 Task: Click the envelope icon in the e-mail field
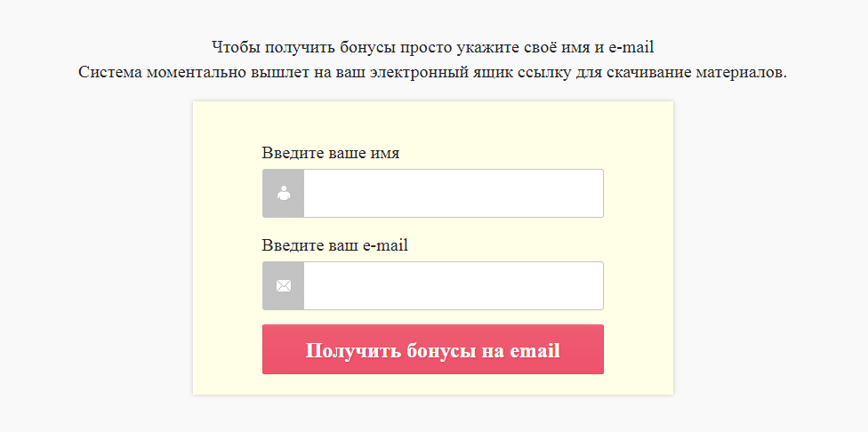(x=284, y=285)
